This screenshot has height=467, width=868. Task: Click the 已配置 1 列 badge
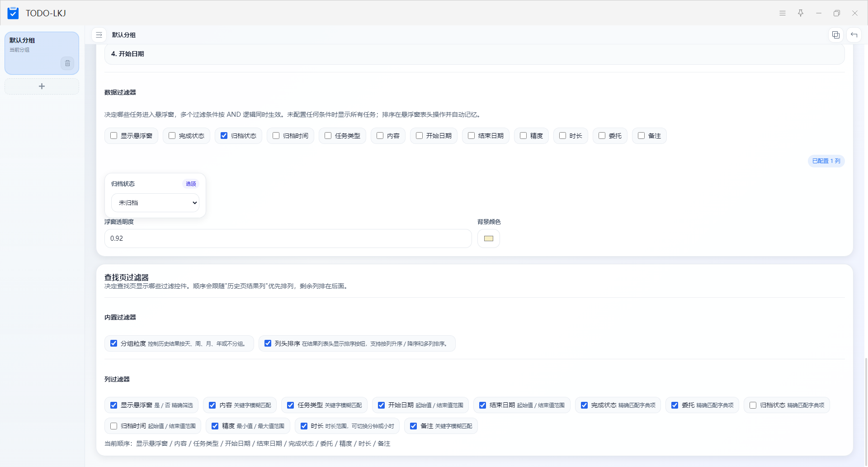coord(826,161)
